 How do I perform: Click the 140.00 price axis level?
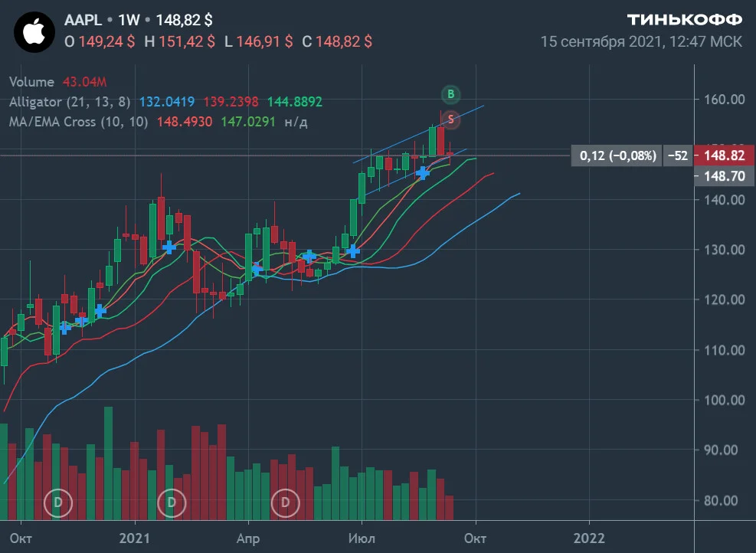[x=725, y=200]
